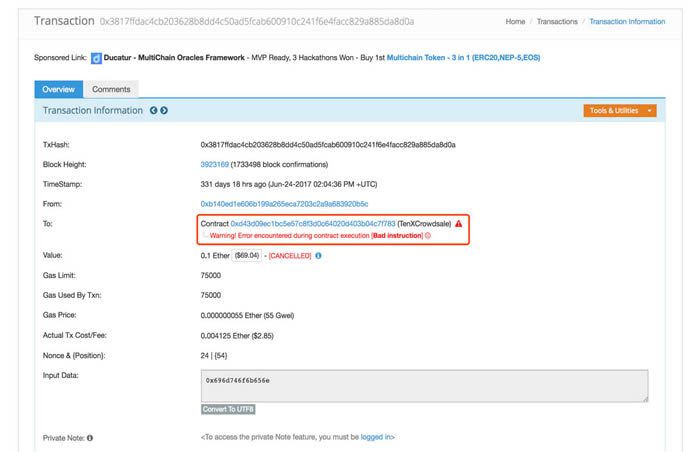Click the Home breadcrumb link
The image size is (700, 452).
pyautogui.click(x=515, y=21)
